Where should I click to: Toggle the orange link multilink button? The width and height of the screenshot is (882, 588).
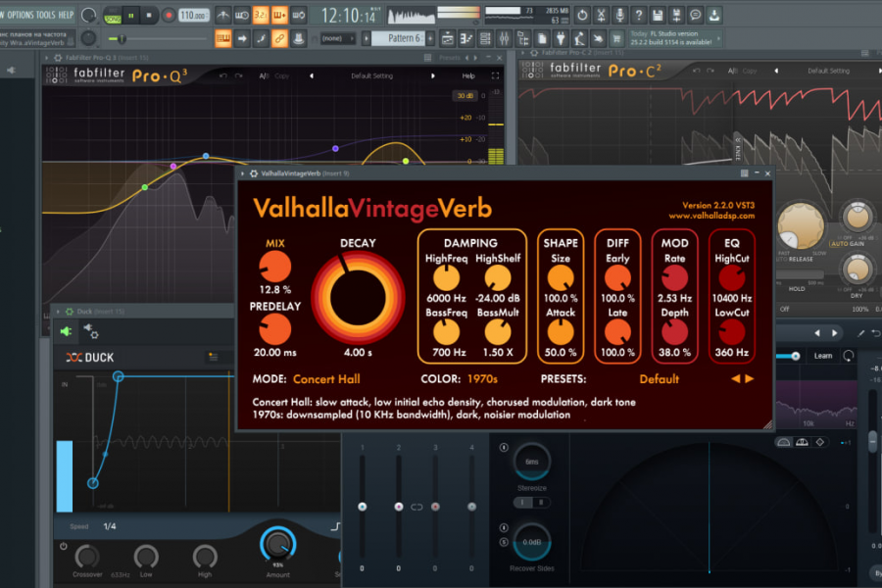[x=279, y=39]
